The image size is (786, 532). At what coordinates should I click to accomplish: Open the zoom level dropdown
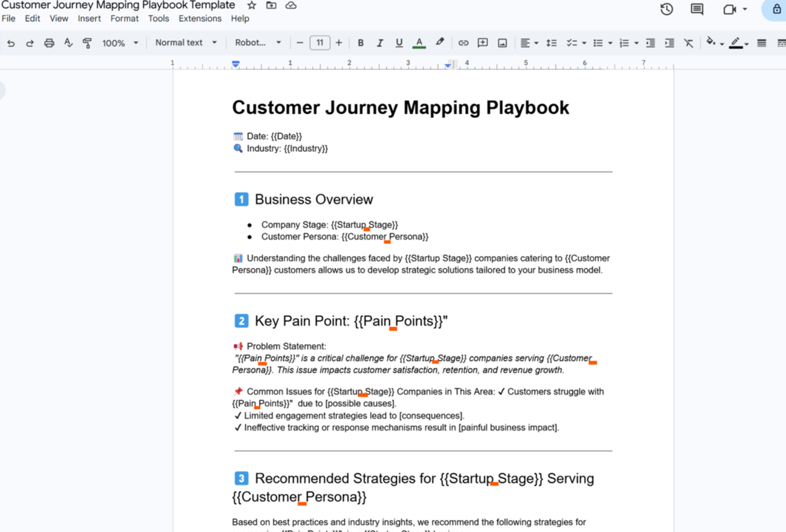[x=120, y=43]
